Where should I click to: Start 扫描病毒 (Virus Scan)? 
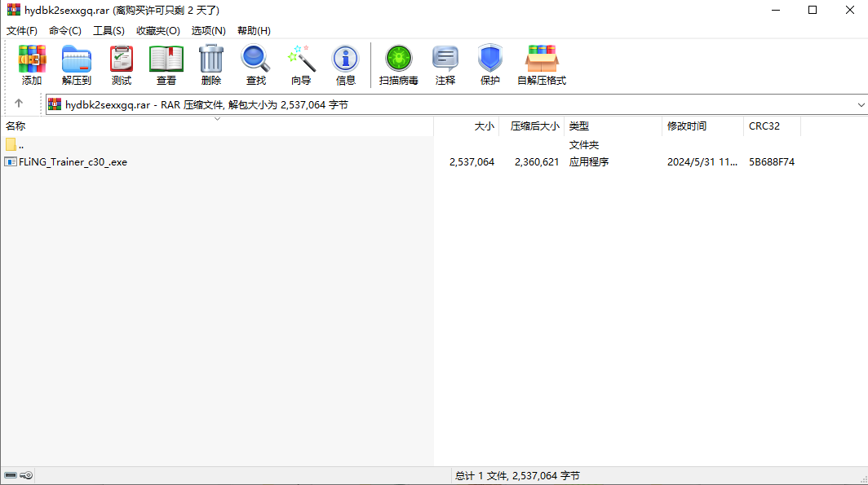(399, 64)
